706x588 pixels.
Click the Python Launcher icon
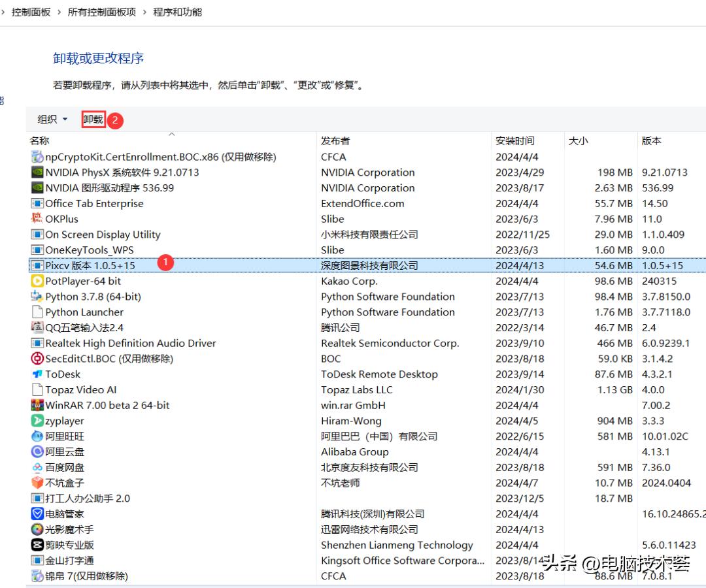(37, 312)
